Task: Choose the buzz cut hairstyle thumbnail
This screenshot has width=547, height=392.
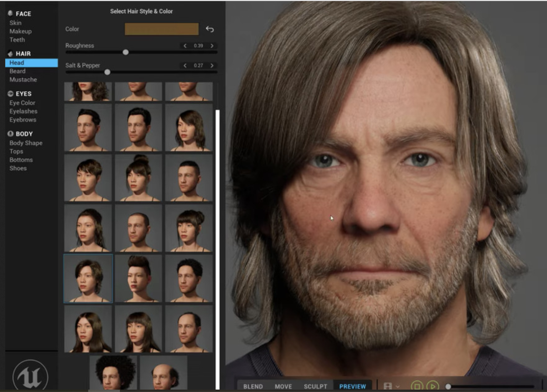Action: coord(189,178)
